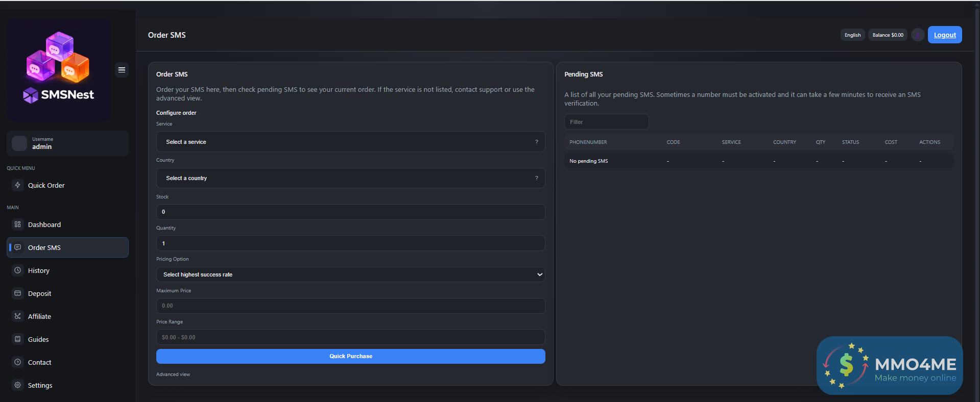Click the Logout button
This screenshot has width=980, height=402.
point(945,35)
